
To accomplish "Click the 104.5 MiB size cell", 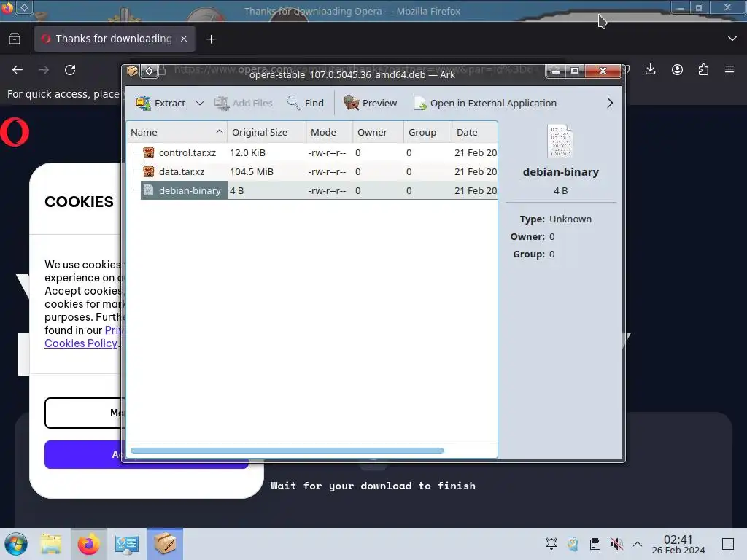I will 252,171.
